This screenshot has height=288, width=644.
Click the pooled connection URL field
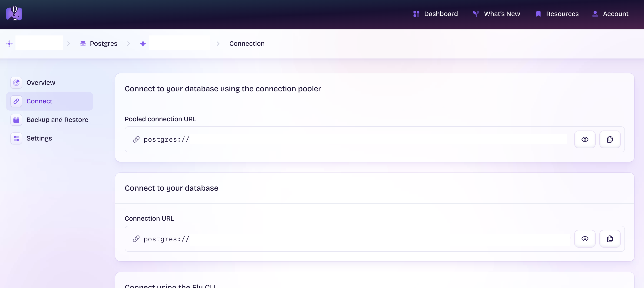coord(375,139)
